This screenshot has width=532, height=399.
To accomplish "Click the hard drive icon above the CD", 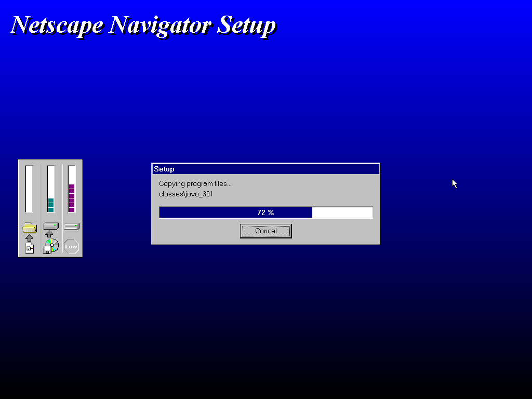I will (x=51, y=226).
